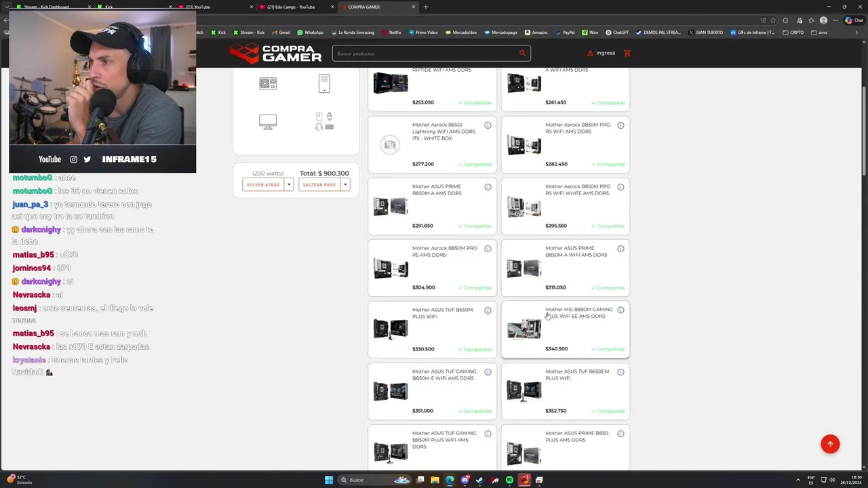Click the Total: $ 900.300 text

(324, 174)
